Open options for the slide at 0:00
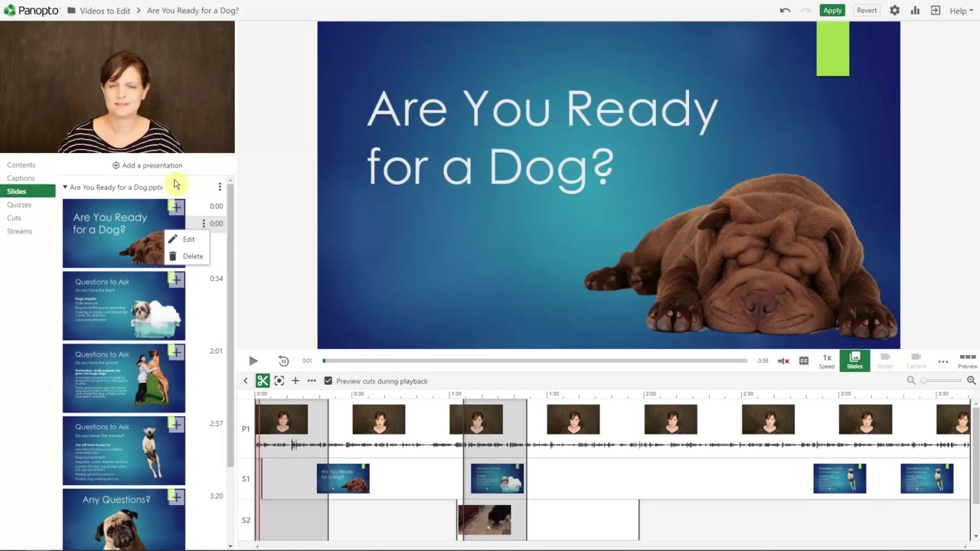This screenshot has height=551, width=980. (204, 223)
